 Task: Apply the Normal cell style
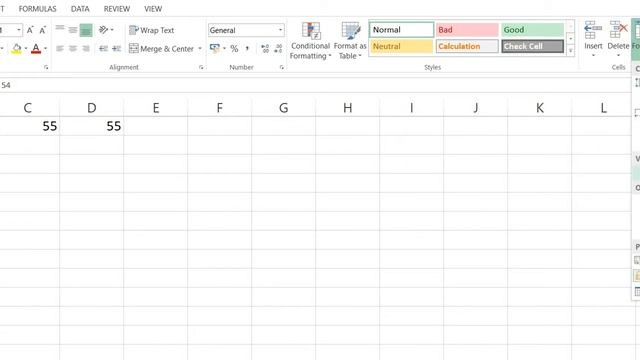(x=402, y=30)
